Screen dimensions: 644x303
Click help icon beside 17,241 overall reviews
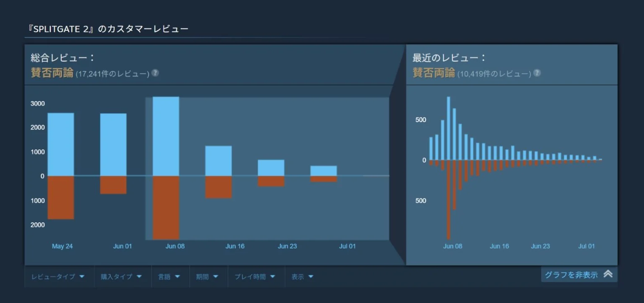(x=155, y=73)
